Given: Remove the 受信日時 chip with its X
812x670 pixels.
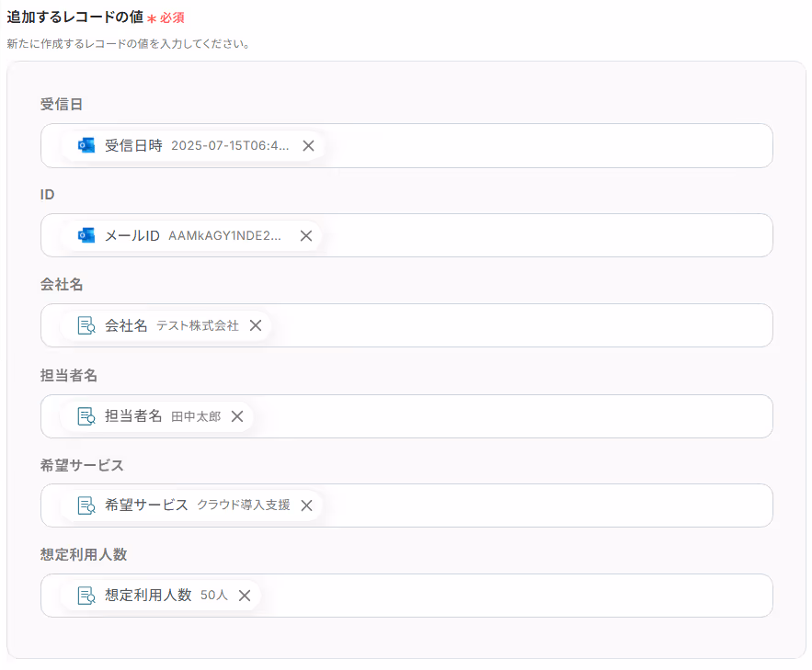Looking at the screenshot, I should coord(308,146).
